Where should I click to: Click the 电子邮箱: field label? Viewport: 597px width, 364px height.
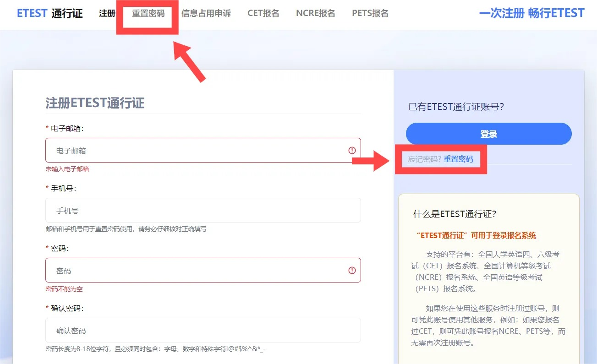tap(67, 129)
